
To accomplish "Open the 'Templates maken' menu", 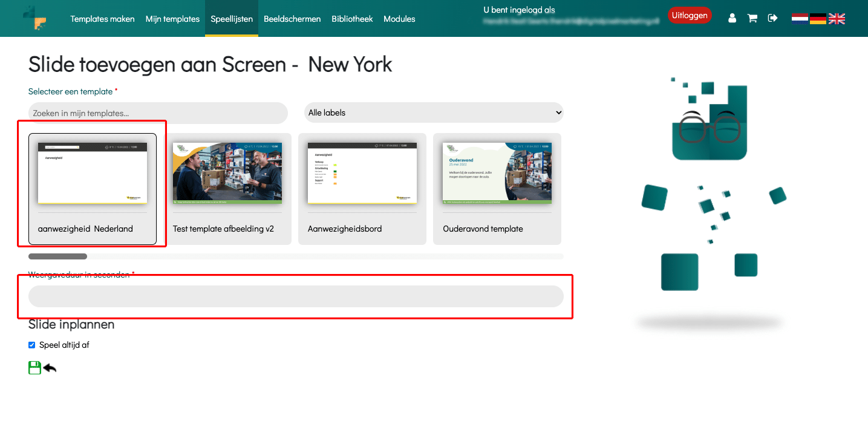I will pos(102,19).
